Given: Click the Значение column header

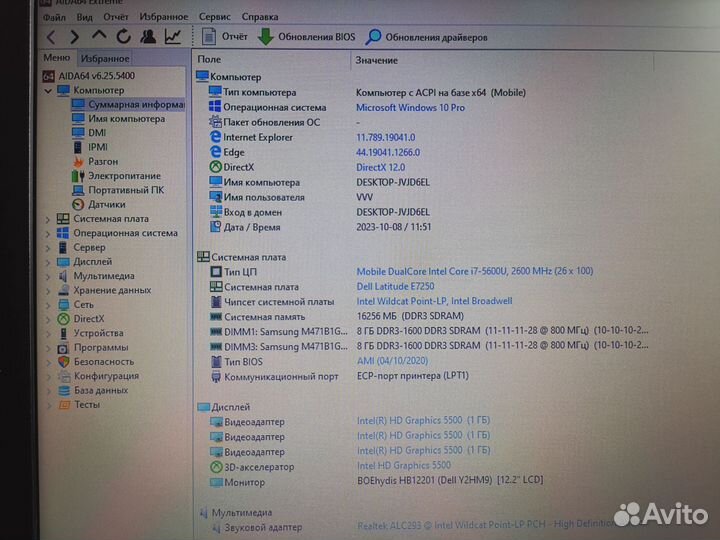Looking at the screenshot, I should 376,60.
